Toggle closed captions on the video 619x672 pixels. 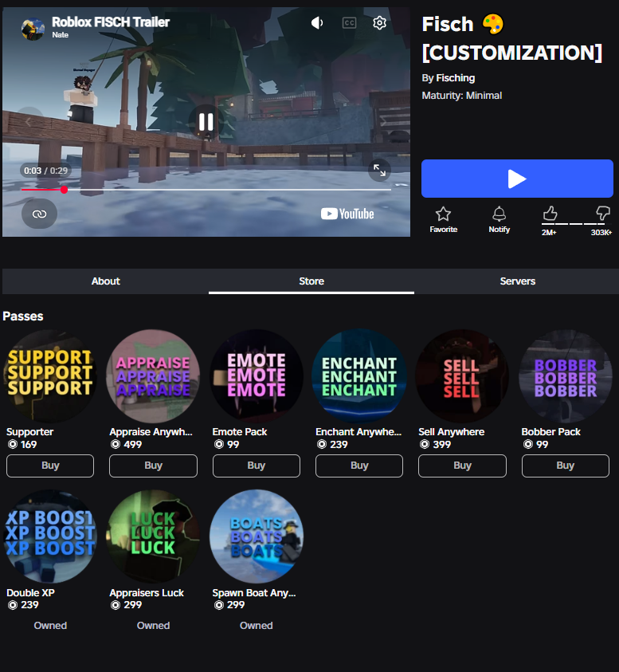350,22
